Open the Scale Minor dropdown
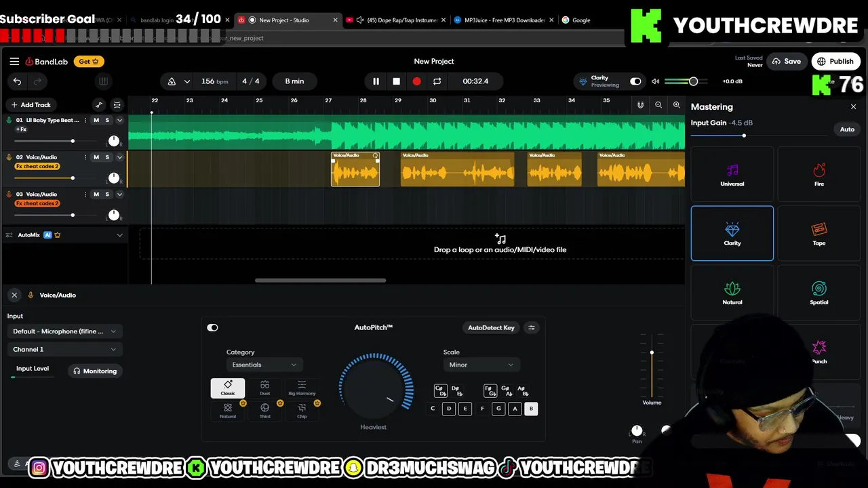The image size is (868, 488). [481, 365]
